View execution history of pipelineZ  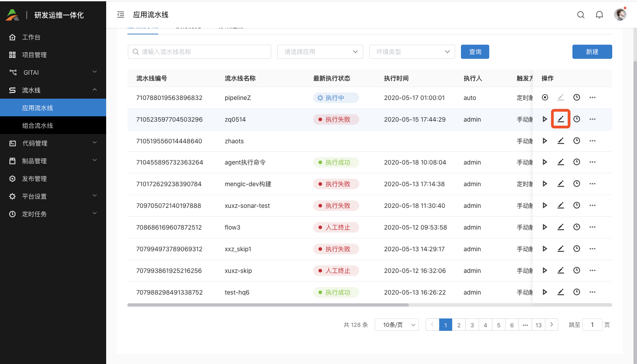(x=577, y=97)
